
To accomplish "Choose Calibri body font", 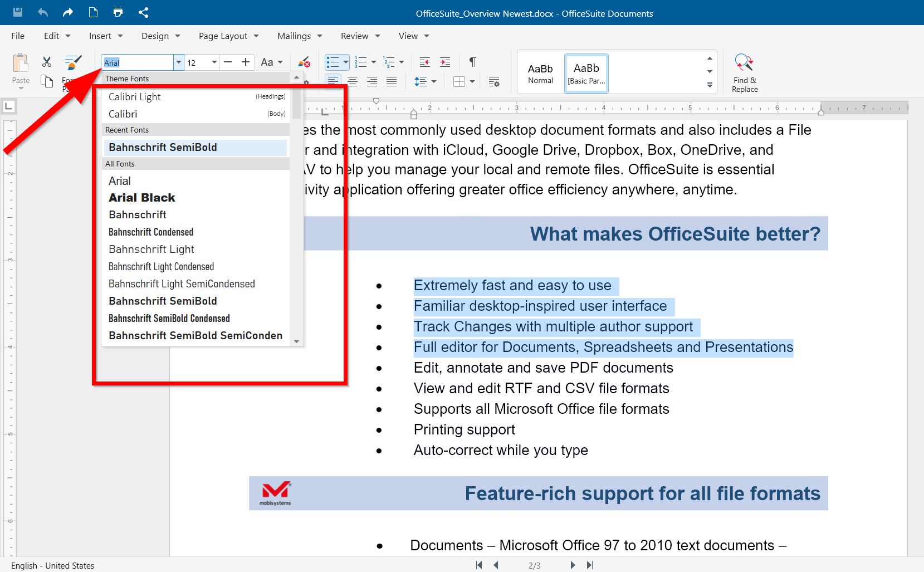I will [x=197, y=114].
